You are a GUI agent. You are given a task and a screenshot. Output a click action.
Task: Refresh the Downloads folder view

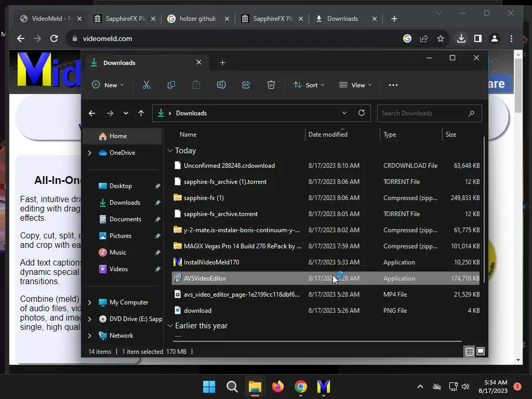pyautogui.click(x=362, y=113)
